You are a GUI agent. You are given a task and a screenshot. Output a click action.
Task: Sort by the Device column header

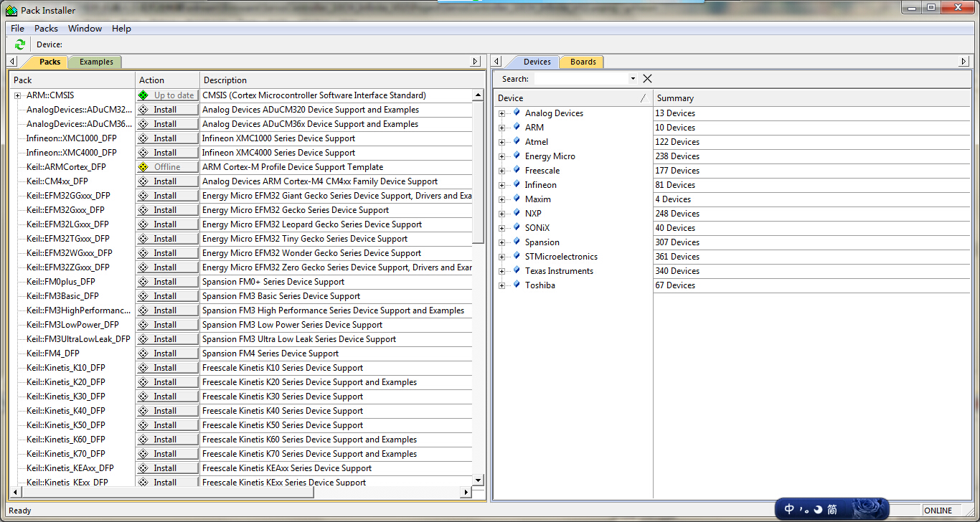(573, 98)
